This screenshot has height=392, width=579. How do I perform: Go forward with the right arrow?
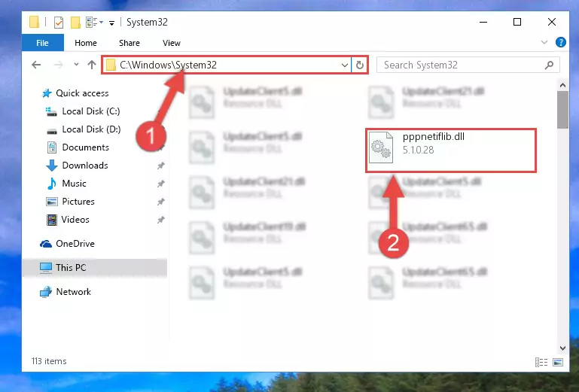pyautogui.click(x=58, y=65)
